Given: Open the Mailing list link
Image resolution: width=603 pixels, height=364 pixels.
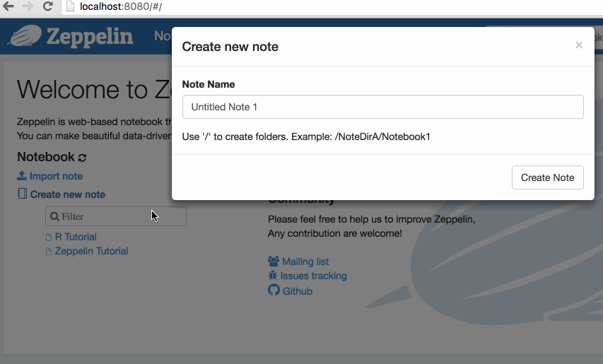Looking at the screenshot, I should (305, 262).
